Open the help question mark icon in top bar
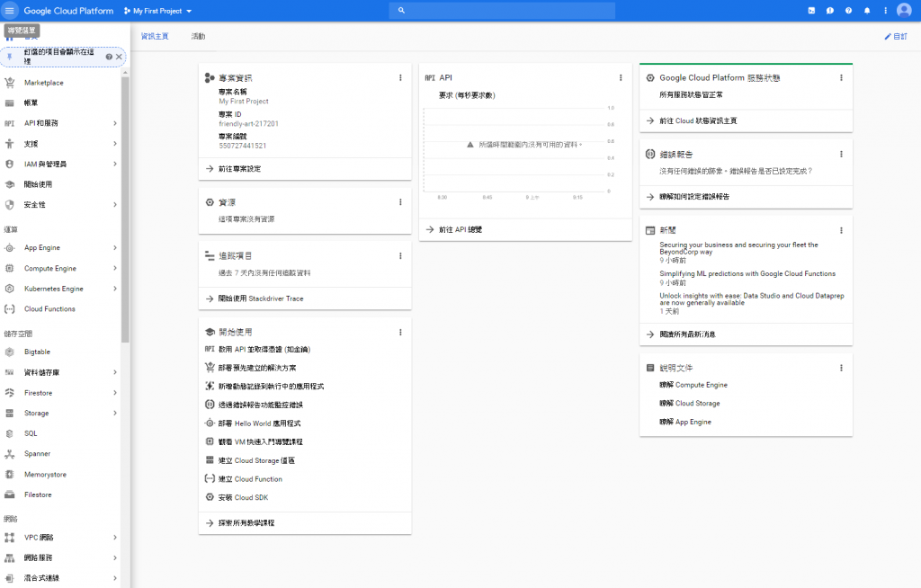Screen dimensions: 921x588 848,11
